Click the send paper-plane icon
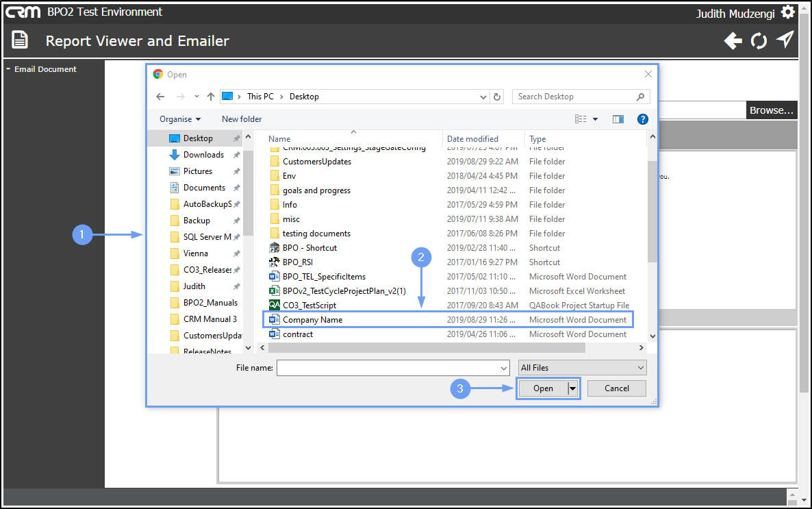 click(x=785, y=40)
